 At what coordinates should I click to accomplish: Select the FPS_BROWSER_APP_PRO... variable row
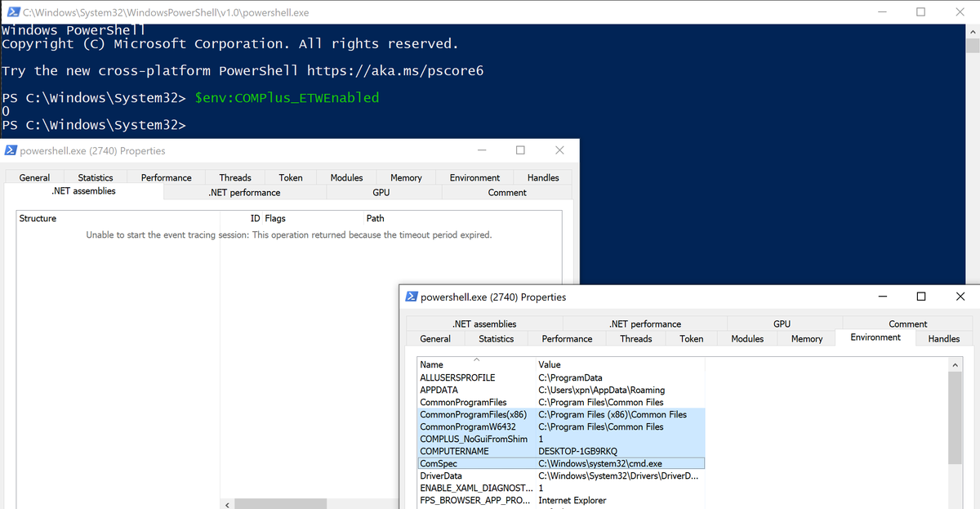[561, 500]
